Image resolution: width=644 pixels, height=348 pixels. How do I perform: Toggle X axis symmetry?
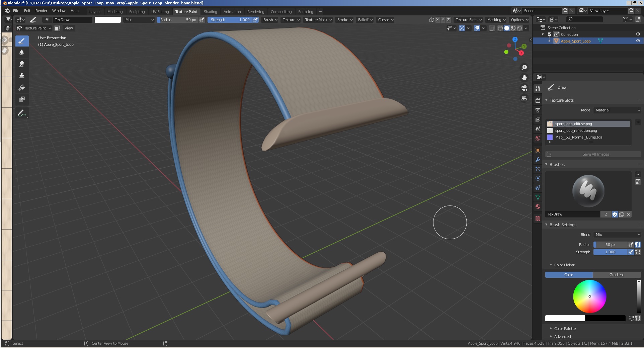(437, 20)
